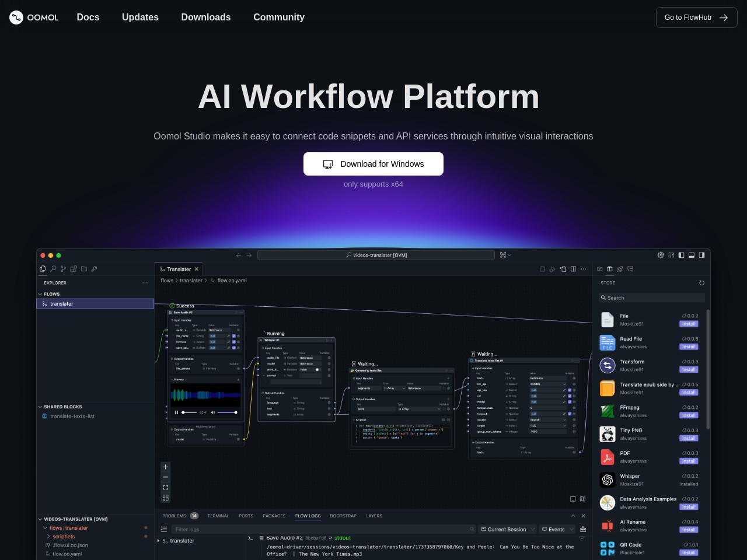Toggle the primary sidebar layout icon

[681, 255]
